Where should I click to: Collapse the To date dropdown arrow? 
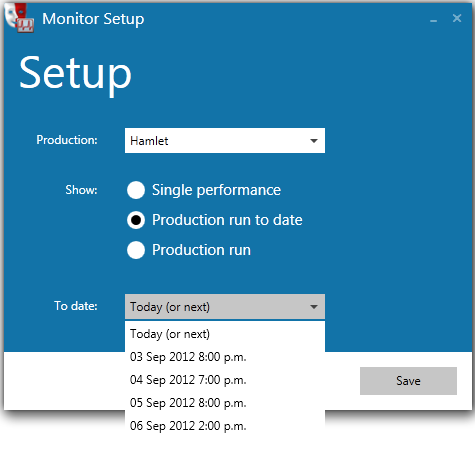(x=314, y=307)
